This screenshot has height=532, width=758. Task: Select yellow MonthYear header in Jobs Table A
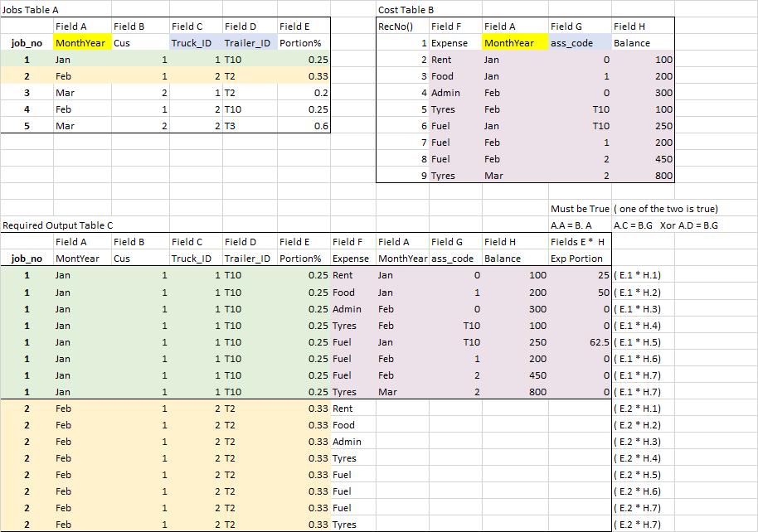coord(81,43)
